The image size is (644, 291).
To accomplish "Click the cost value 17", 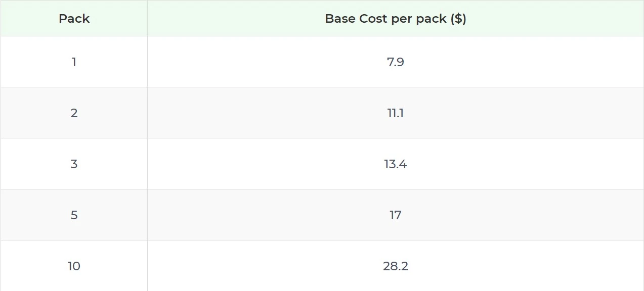I will [395, 215].
